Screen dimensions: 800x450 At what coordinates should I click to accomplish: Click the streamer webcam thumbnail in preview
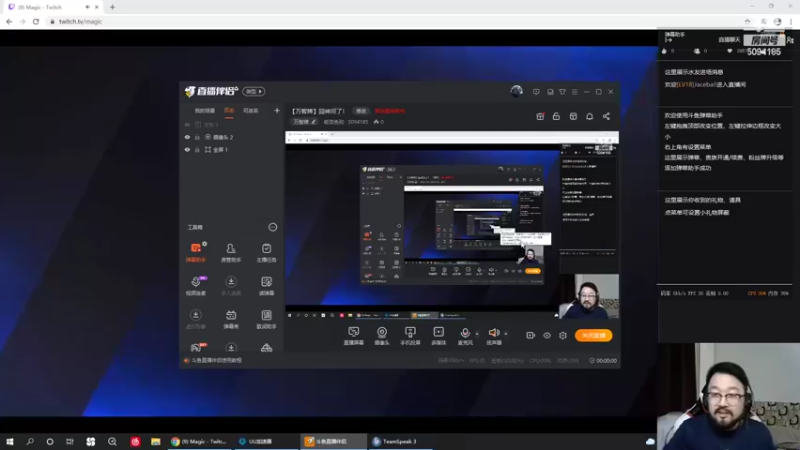(589, 296)
